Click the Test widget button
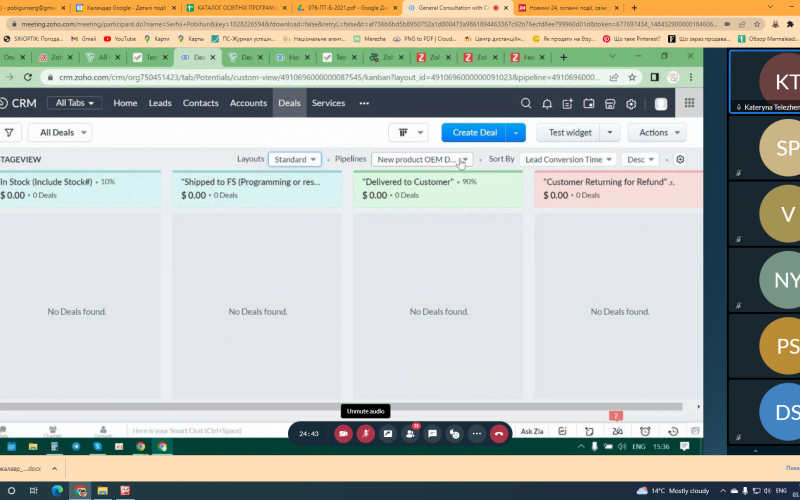The height and width of the screenshot is (500, 800). (x=569, y=133)
